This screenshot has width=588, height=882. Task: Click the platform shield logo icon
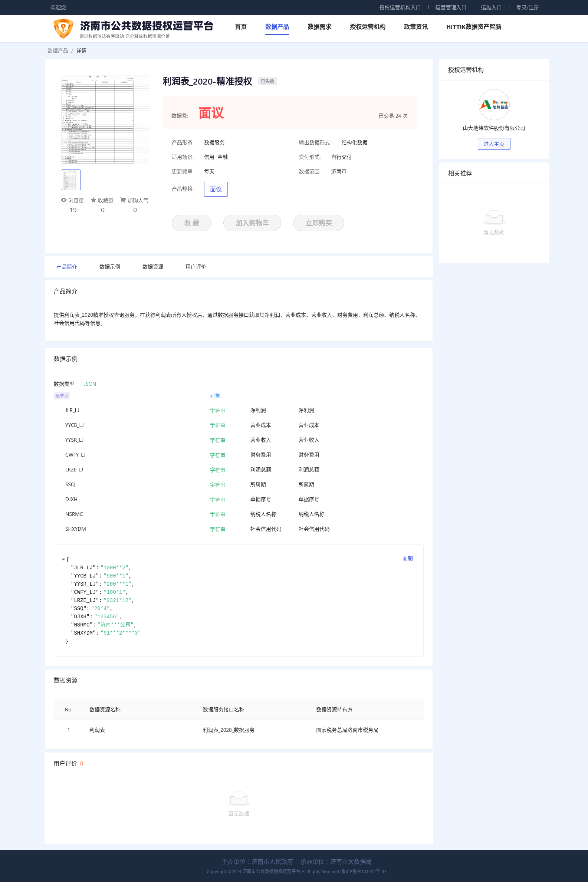[x=63, y=29]
